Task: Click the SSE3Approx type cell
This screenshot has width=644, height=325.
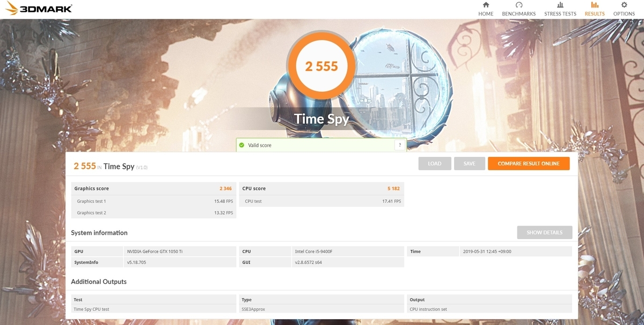Action: (321, 309)
